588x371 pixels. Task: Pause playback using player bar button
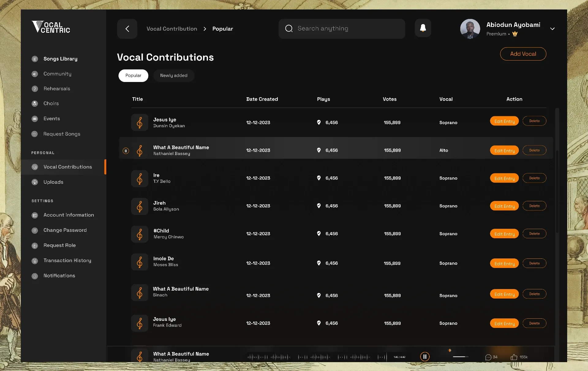point(425,357)
